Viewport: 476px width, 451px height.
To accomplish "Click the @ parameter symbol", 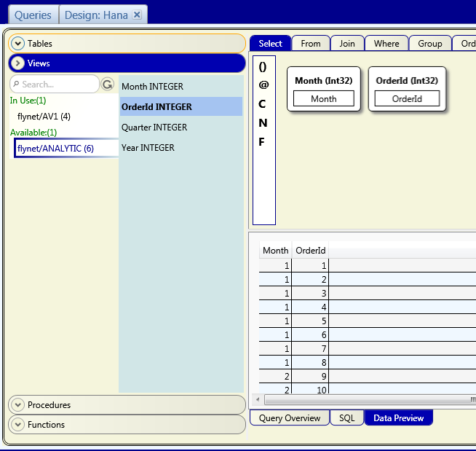I will tap(263, 85).
